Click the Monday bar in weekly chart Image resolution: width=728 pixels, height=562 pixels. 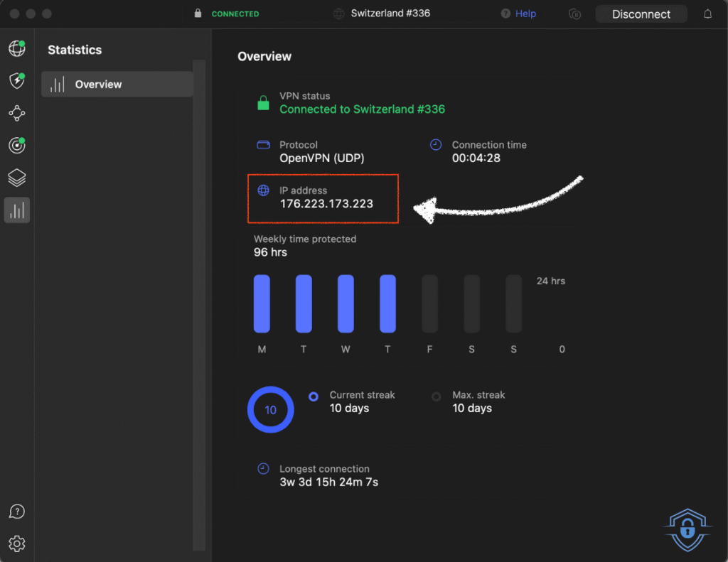pyautogui.click(x=262, y=303)
